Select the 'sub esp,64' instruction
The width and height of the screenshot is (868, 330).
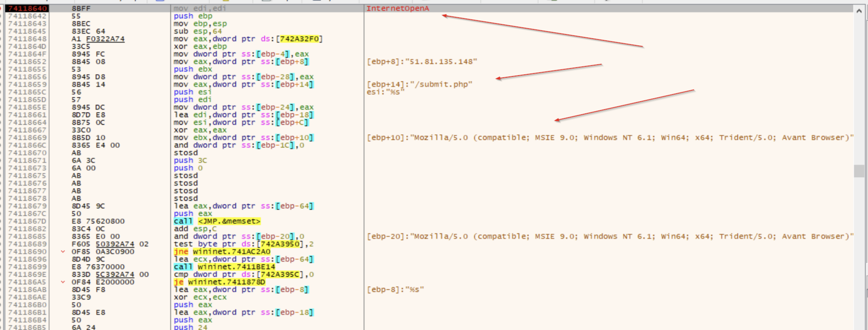[198, 31]
